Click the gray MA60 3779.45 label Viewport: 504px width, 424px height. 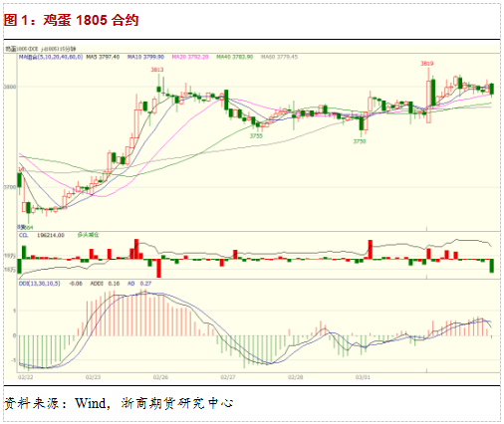tap(279, 57)
